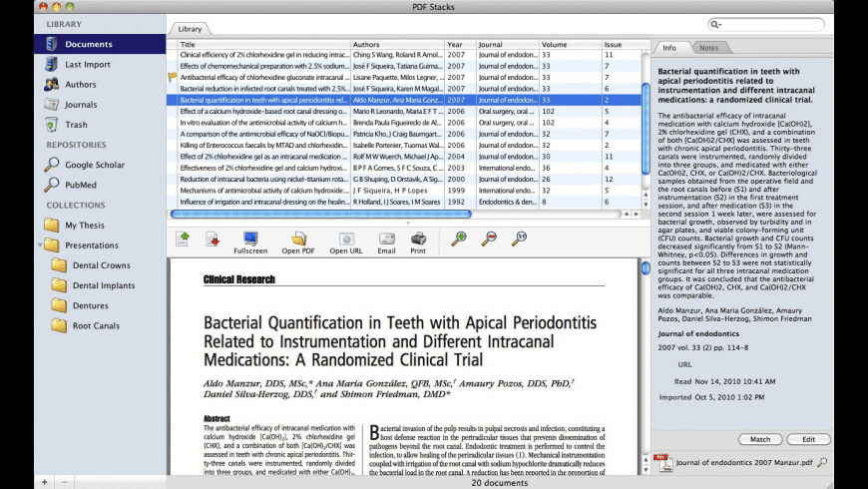This screenshot has width=868, height=489.
Task: Click the PDF preview scroll down arrow
Action: tap(646, 470)
